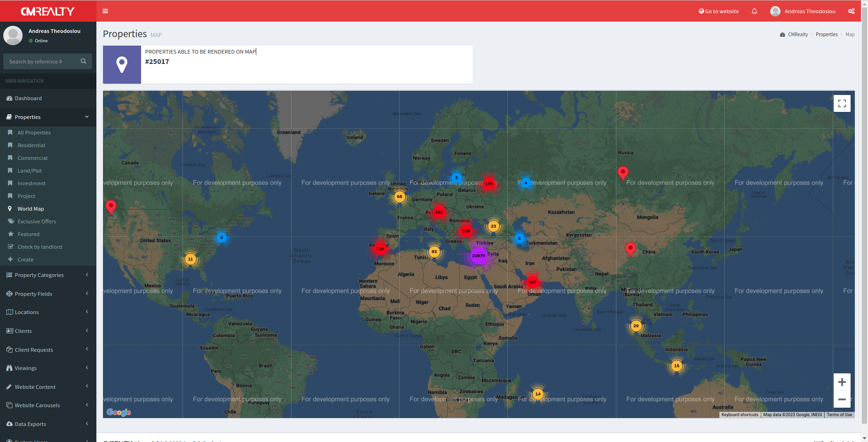
Task: Click the yellow 15 cluster near Indonesia
Action: pyautogui.click(x=677, y=366)
